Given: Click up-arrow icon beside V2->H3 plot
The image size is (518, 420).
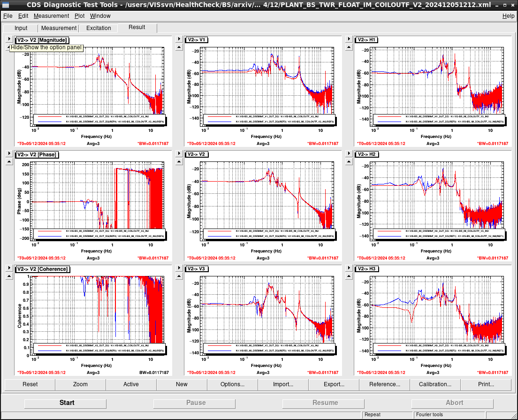Looking at the screenshot, I should (349, 276).
